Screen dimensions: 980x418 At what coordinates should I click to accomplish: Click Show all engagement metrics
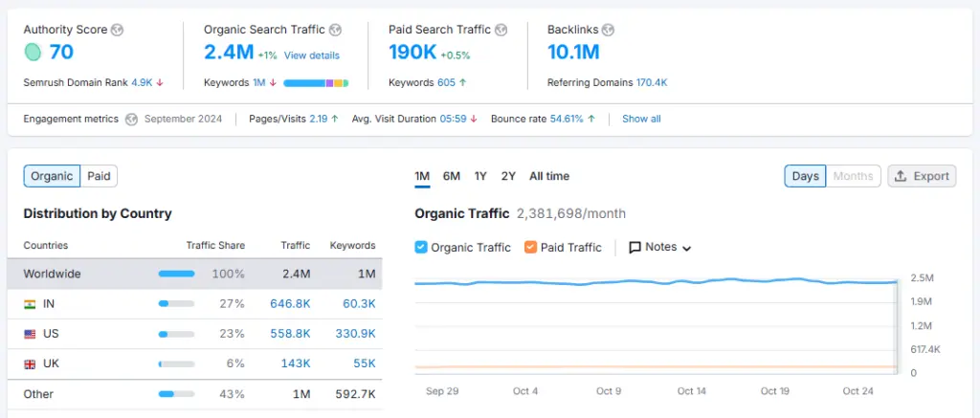641,120
